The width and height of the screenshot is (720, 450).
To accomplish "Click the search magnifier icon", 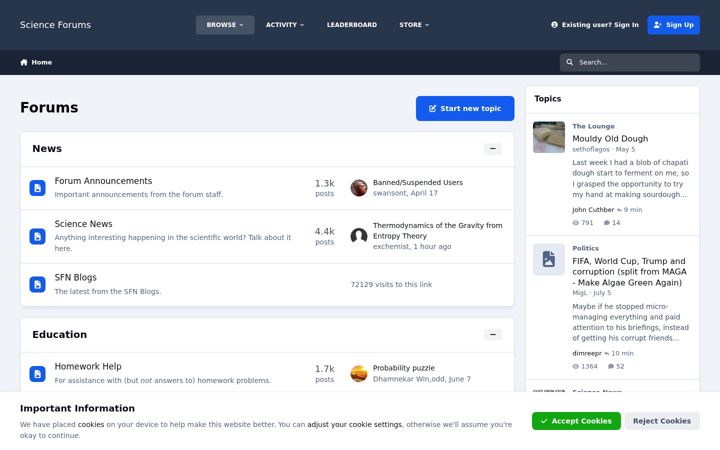I will point(569,62).
